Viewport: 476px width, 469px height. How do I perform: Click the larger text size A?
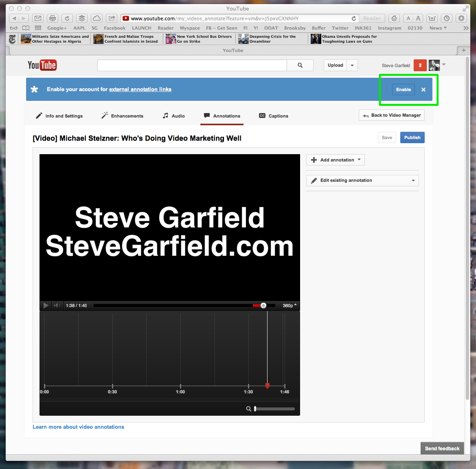pyautogui.click(x=418, y=18)
